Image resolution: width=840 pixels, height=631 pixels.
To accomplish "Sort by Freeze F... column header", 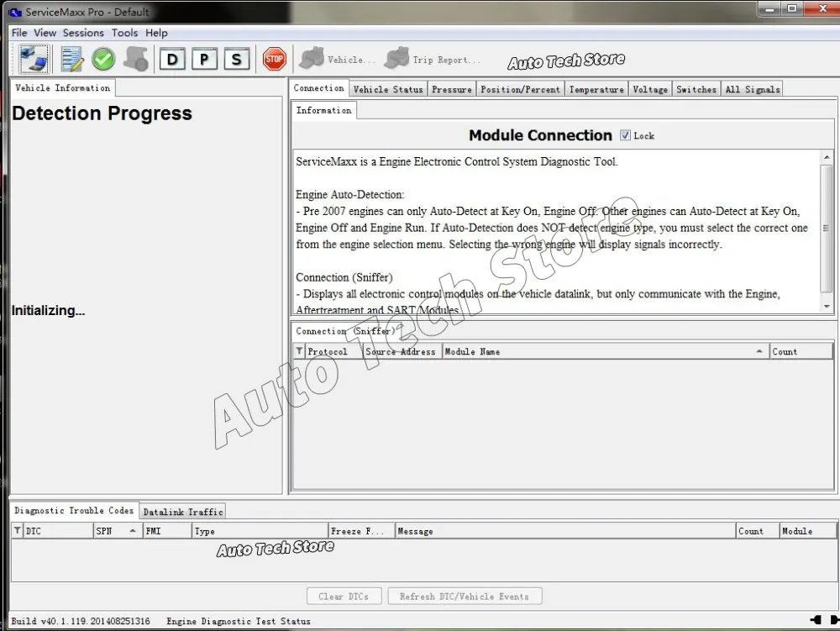I will pyautogui.click(x=361, y=531).
